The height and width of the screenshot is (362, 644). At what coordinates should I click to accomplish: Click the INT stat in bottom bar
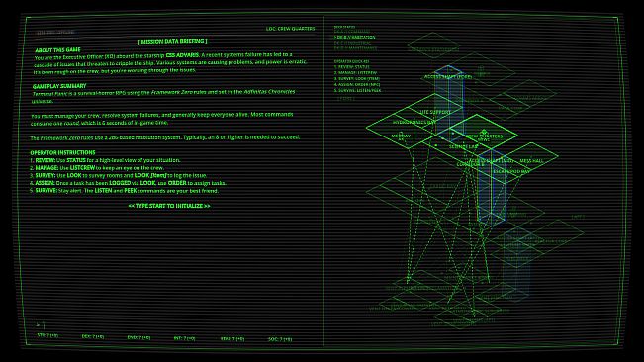point(184,338)
